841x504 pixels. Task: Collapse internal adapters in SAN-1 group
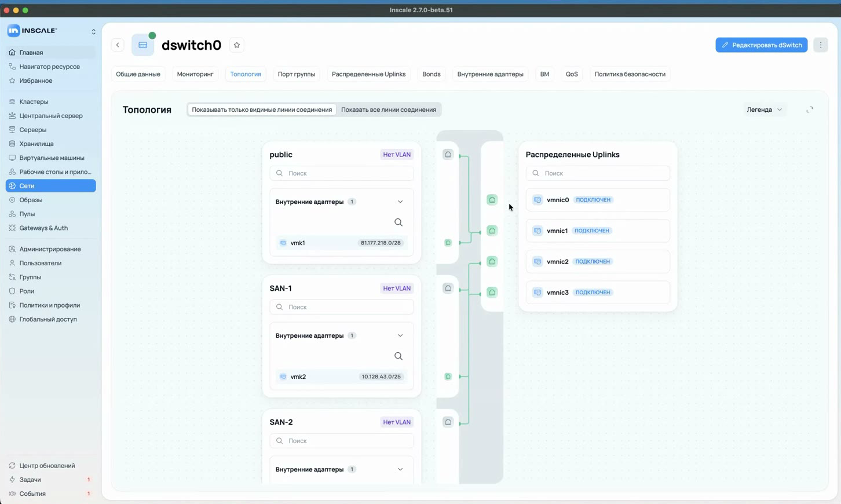(400, 336)
